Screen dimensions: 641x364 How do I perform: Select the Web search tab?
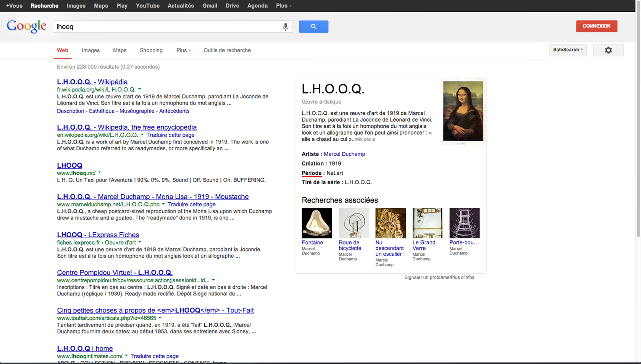(63, 50)
